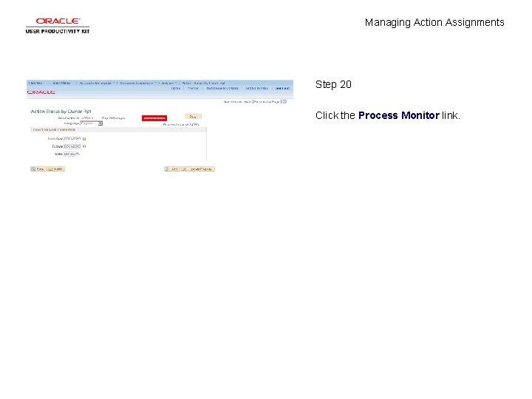The width and height of the screenshot is (532, 399).
Task: Click the Sign out link
Action: click(x=282, y=88)
